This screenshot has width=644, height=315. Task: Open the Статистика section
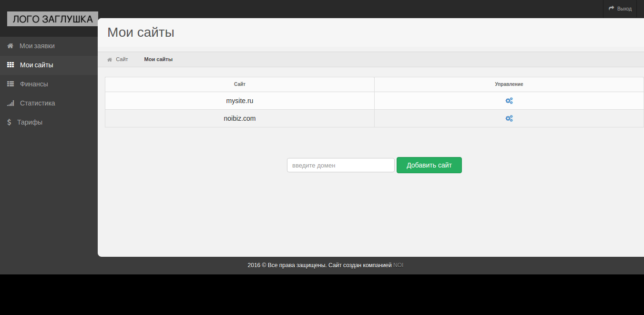click(x=49, y=103)
